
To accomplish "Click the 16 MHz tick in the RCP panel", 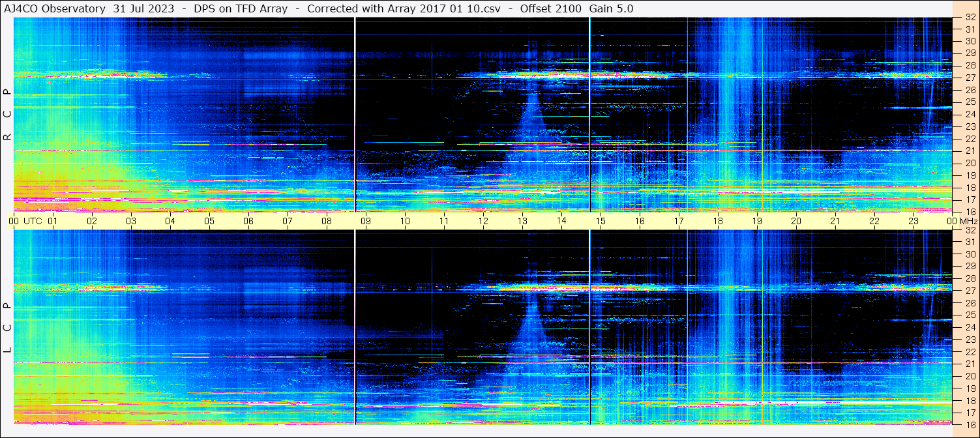I will 970,211.
